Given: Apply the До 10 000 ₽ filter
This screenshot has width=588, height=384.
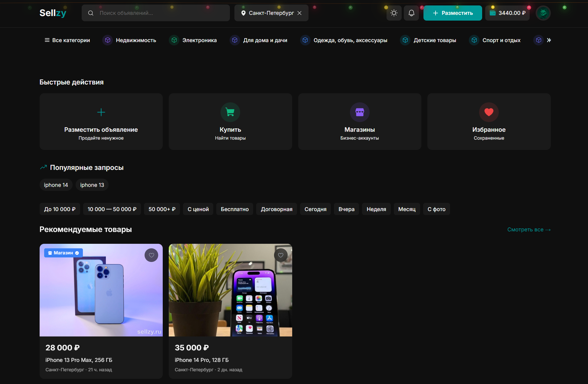Looking at the screenshot, I should coord(60,209).
